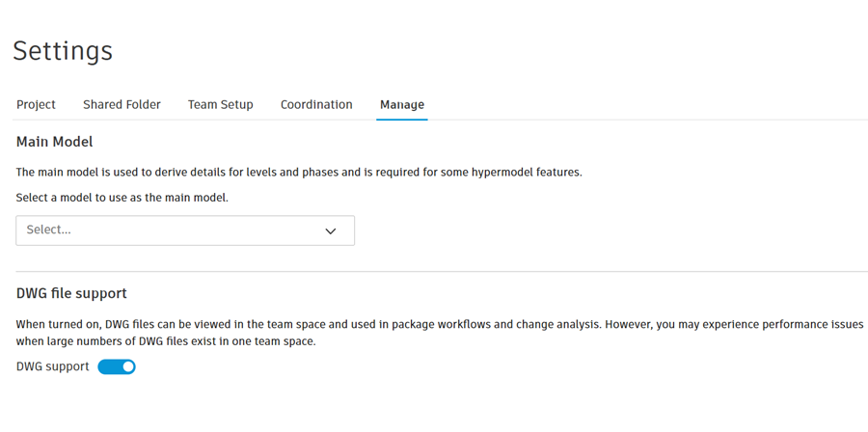The width and height of the screenshot is (868, 432).
Task: Click the blue track of DWG switch
Action: [x=106, y=366]
